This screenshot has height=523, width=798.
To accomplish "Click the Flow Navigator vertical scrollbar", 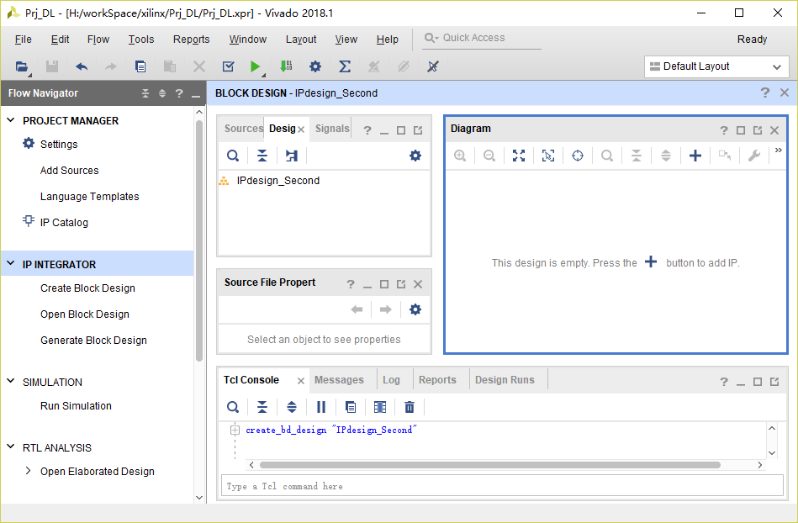I will (199, 239).
